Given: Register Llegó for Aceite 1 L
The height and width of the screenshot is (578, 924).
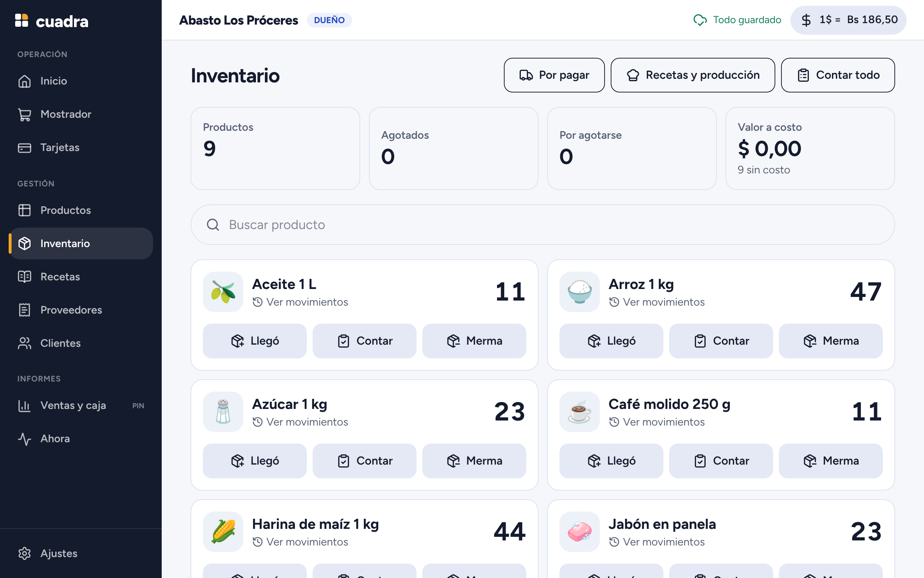Looking at the screenshot, I should click(255, 341).
